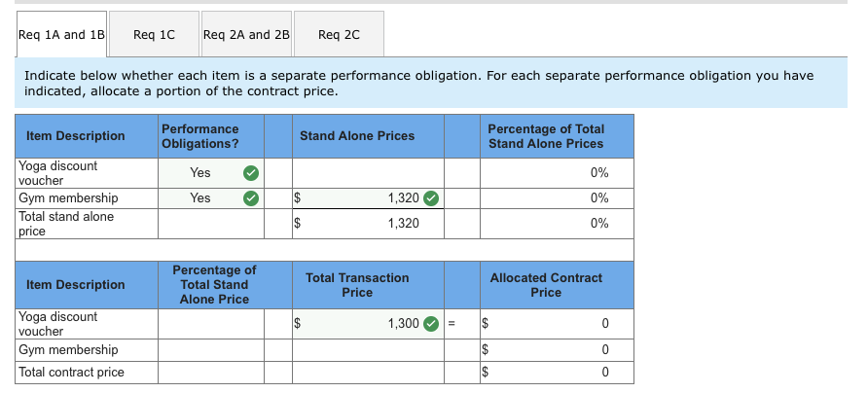Screen dimensions: 868x393
Task: Click green checkmark next to 1,320 value
Action: (431, 198)
